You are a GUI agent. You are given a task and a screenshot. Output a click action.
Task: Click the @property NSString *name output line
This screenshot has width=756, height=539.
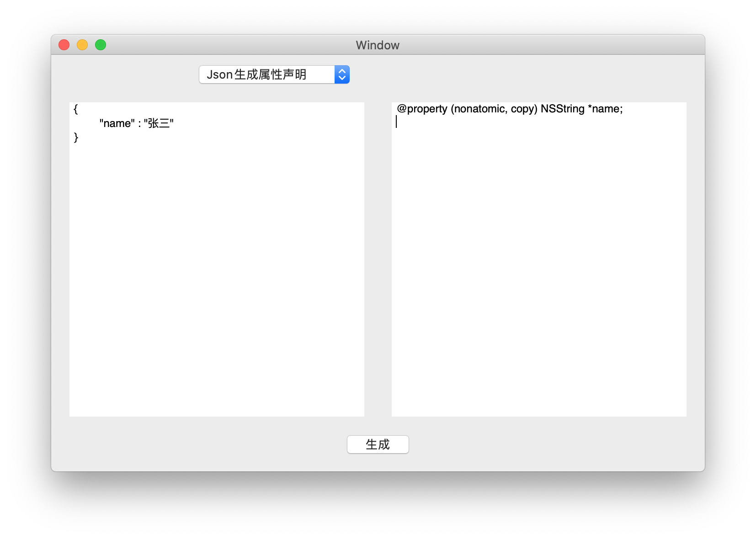[x=510, y=109]
